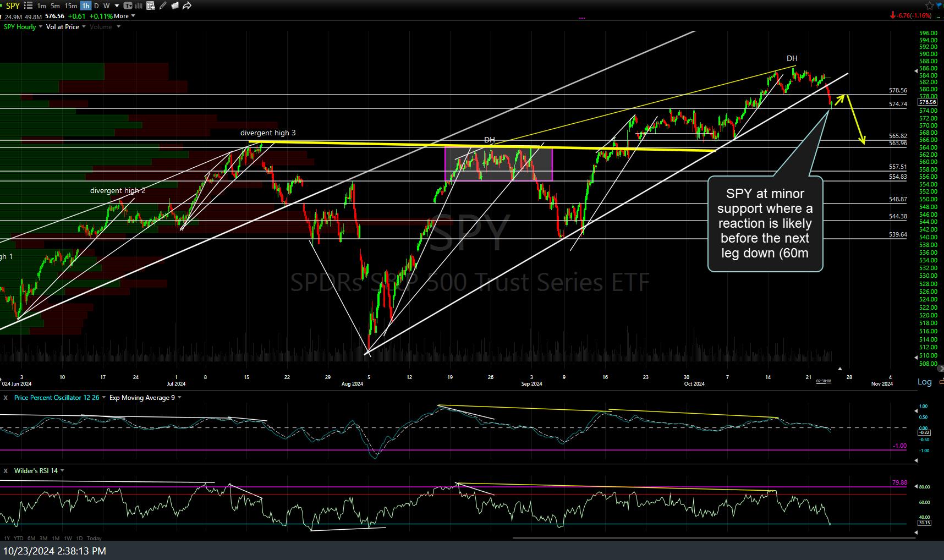
Task: Switch to the daily (D) timeframe
Action: click(x=97, y=6)
